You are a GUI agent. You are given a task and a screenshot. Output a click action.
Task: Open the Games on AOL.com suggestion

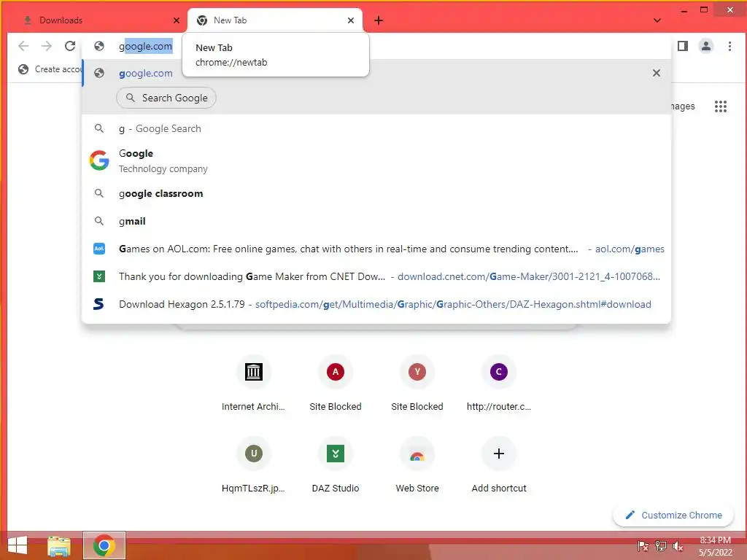click(376, 249)
